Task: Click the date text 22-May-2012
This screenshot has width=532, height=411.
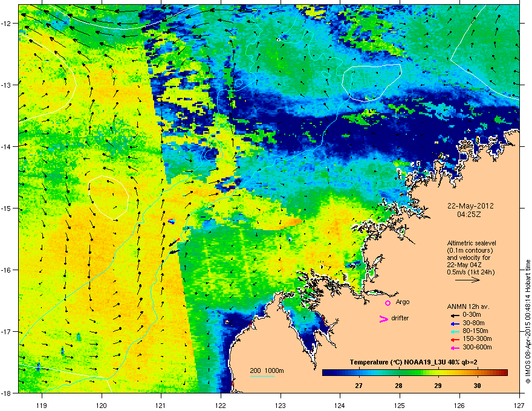Action: [470, 206]
